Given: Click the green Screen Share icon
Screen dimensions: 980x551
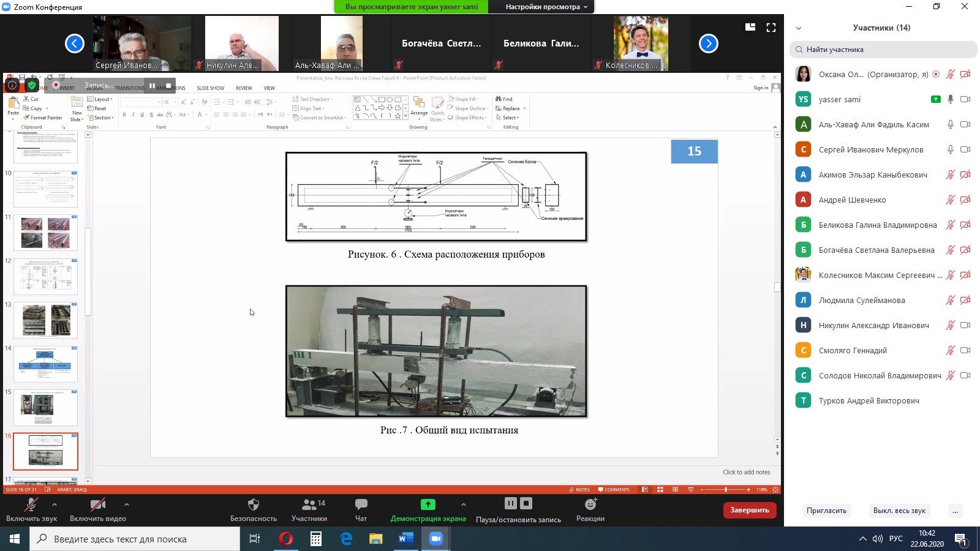Looking at the screenshot, I should point(428,504).
